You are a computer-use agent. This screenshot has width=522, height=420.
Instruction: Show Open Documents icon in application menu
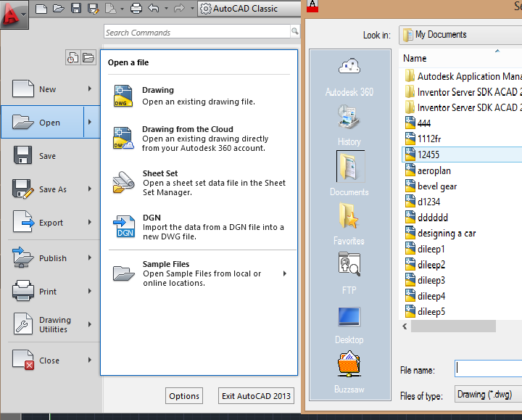(88, 57)
